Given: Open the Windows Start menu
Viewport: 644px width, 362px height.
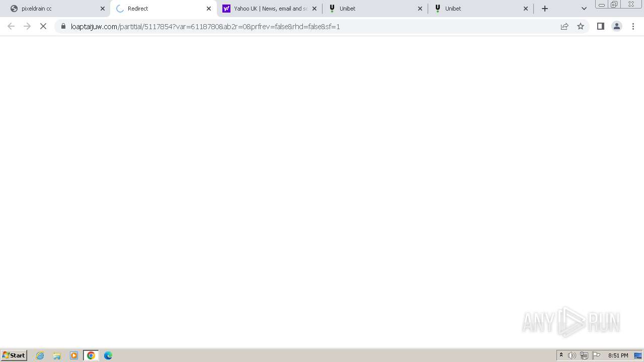Looking at the screenshot, I should click(x=14, y=355).
